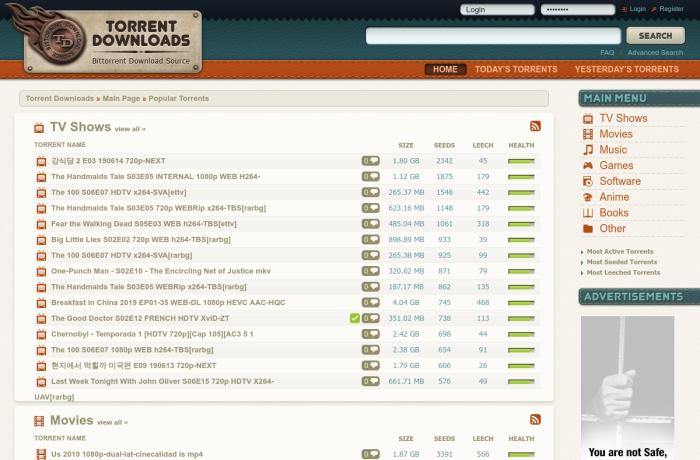
Task: Click view all next to TV Shows
Action: tap(130, 129)
